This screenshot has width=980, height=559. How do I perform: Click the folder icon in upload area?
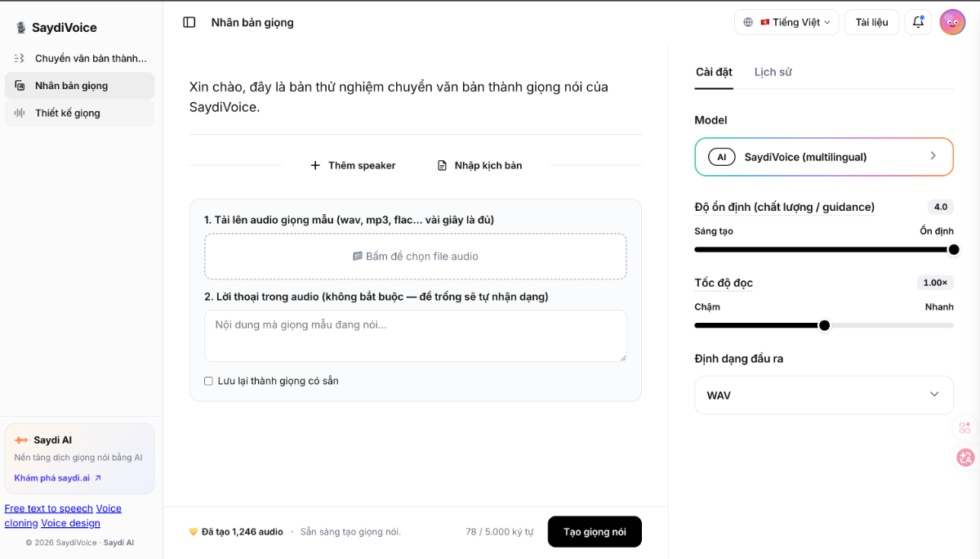click(x=358, y=256)
